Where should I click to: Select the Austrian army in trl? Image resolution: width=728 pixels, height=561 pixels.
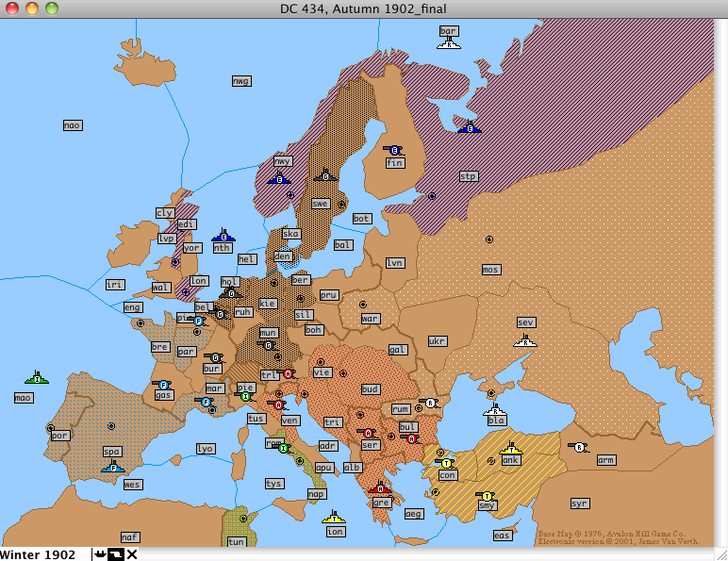pos(288,373)
